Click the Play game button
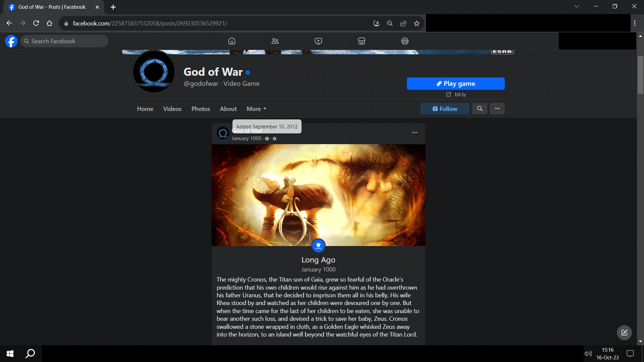 click(455, 83)
